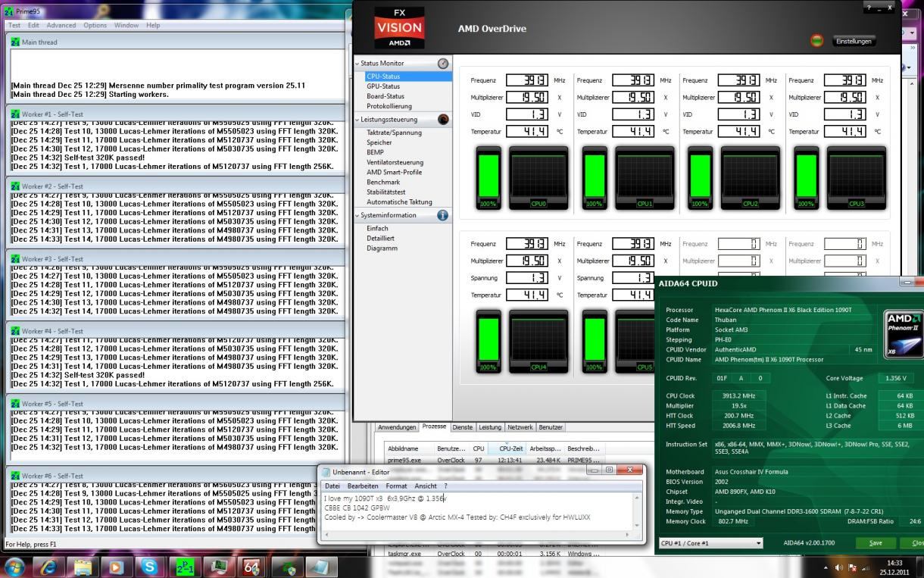Screen dimensions: 924x578
Task: Click the Einstellungen button in OverDrive
Action: click(854, 42)
